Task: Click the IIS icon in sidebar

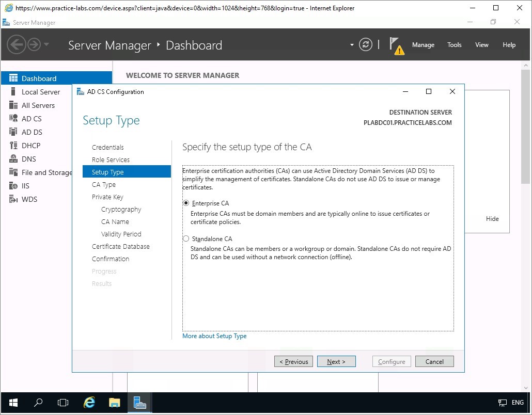Action: [13, 185]
